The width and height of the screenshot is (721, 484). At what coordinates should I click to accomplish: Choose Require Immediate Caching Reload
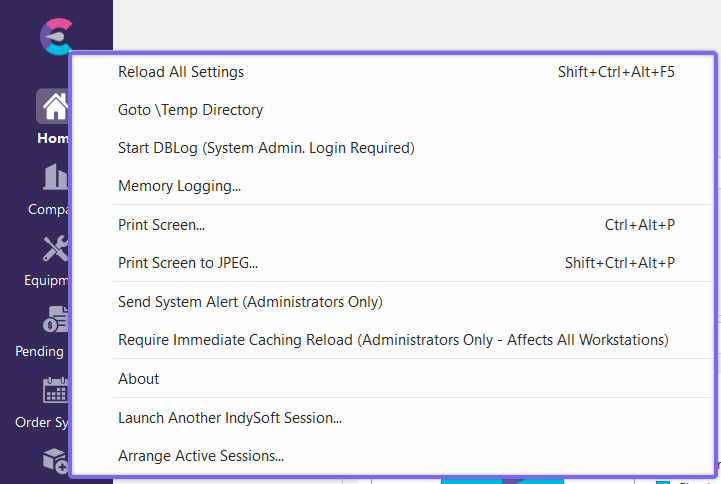tap(393, 340)
